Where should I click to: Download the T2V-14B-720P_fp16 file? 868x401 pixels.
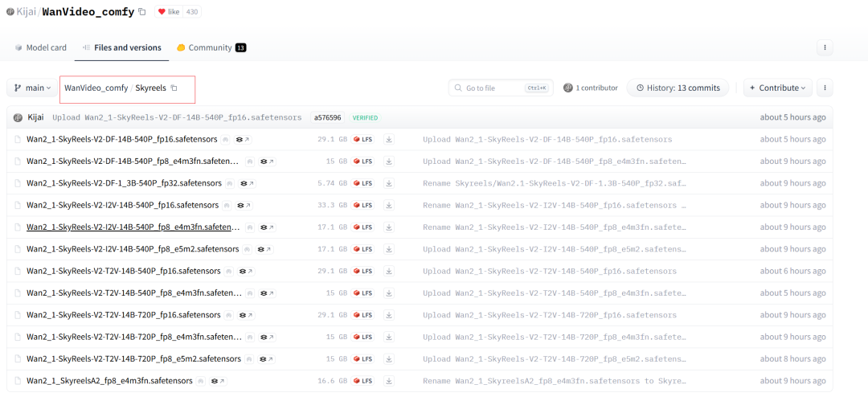(389, 315)
